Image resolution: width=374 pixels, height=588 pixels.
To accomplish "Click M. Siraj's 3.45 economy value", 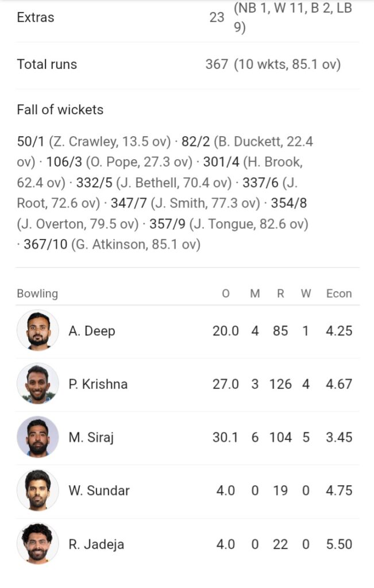I will point(339,437).
